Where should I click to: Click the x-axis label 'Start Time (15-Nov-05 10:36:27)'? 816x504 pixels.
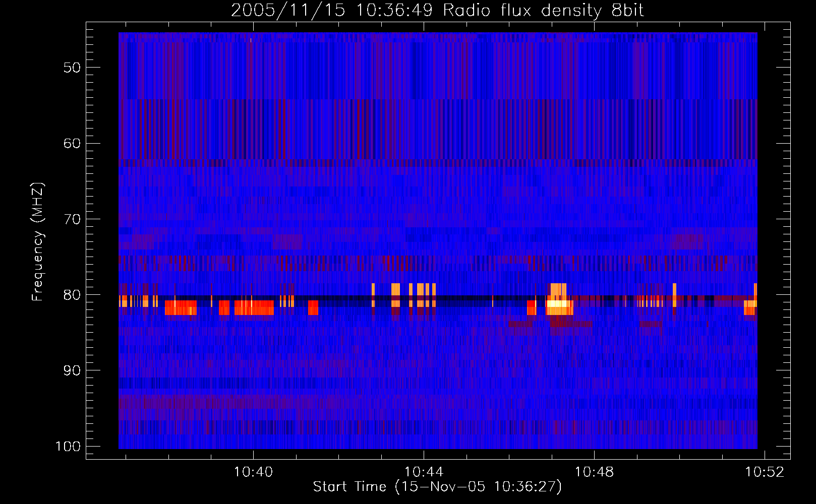[437, 487]
